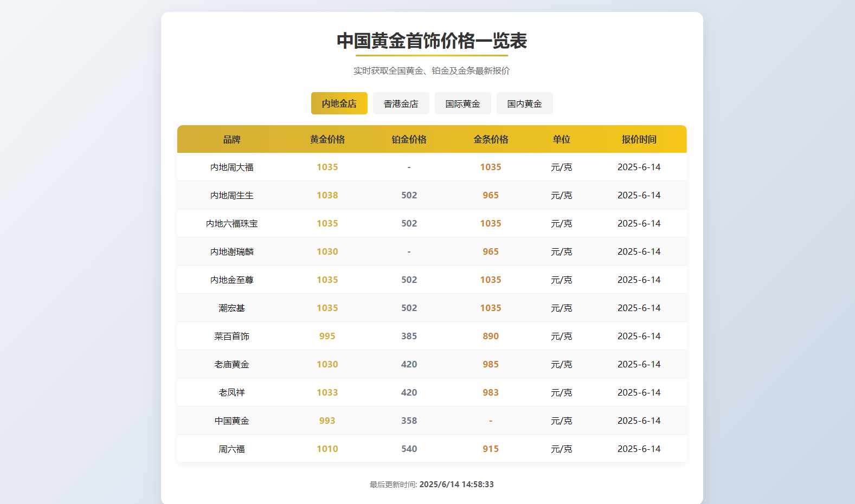Viewport: 855px width, 504px height.
Task: Select the 内地周生生 brand cell
Action: tap(232, 195)
